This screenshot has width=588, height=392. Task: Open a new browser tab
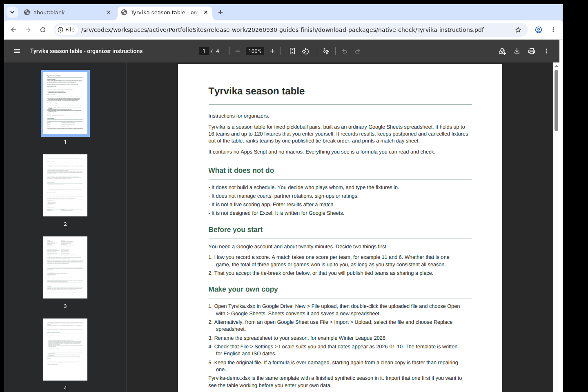[220, 12]
